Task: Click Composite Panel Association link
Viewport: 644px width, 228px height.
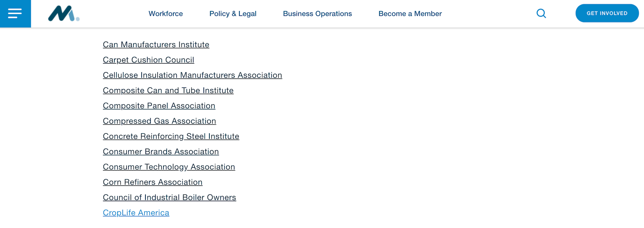Action: (159, 106)
